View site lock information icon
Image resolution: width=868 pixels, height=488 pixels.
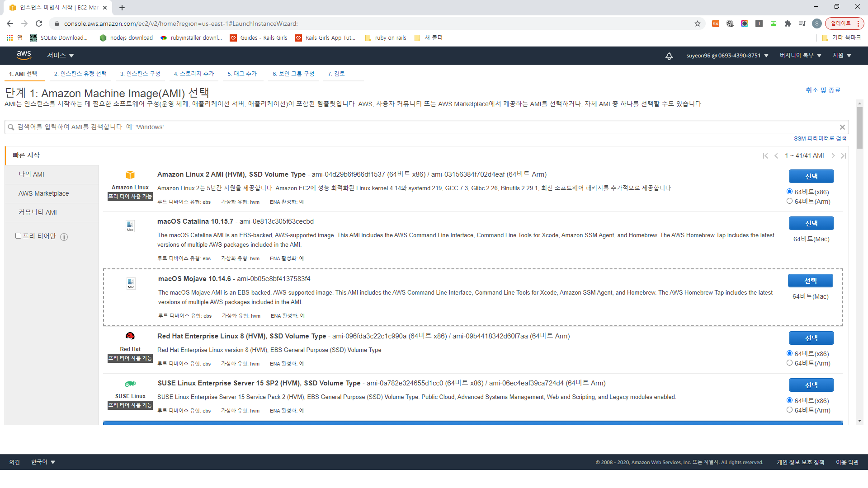coord(57,23)
